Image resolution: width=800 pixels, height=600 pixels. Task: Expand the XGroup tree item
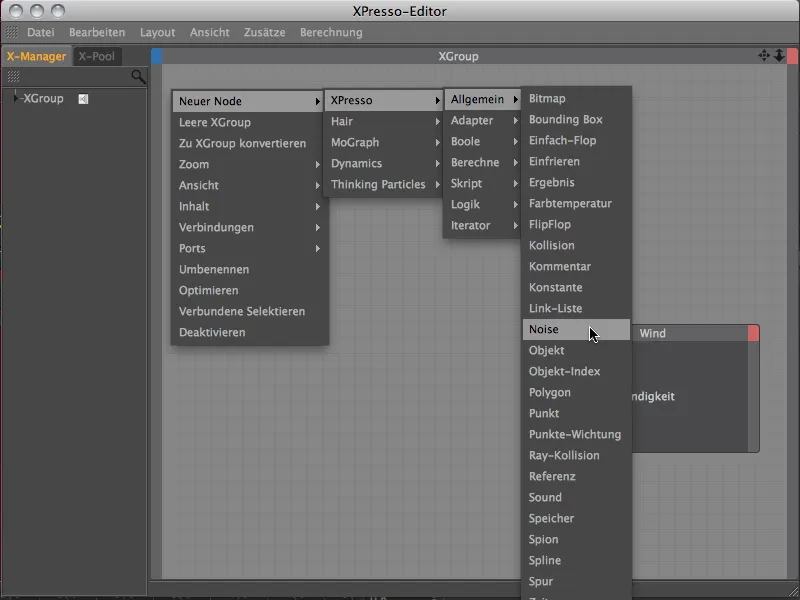[16, 98]
